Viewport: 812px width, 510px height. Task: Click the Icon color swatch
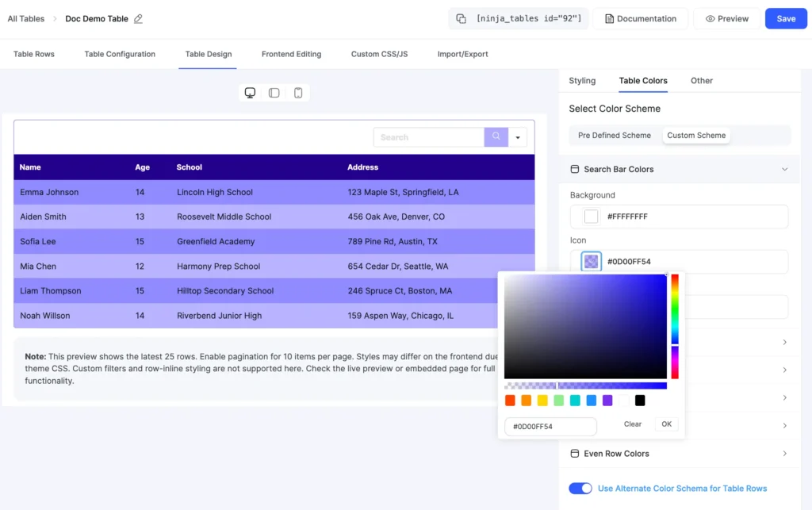pyautogui.click(x=591, y=262)
